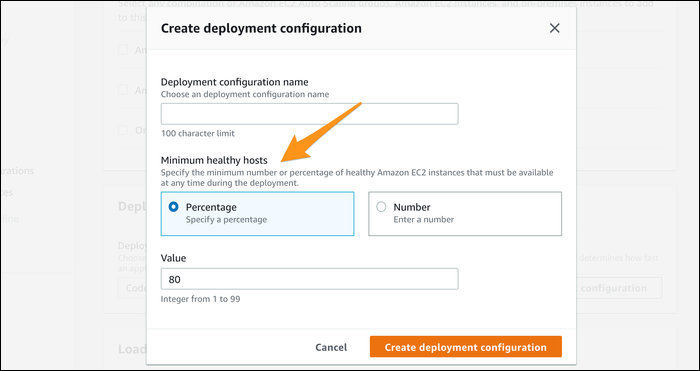Click the Deployment configuration name label
Image resolution: width=700 pixels, height=371 pixels.
point(234,82)
